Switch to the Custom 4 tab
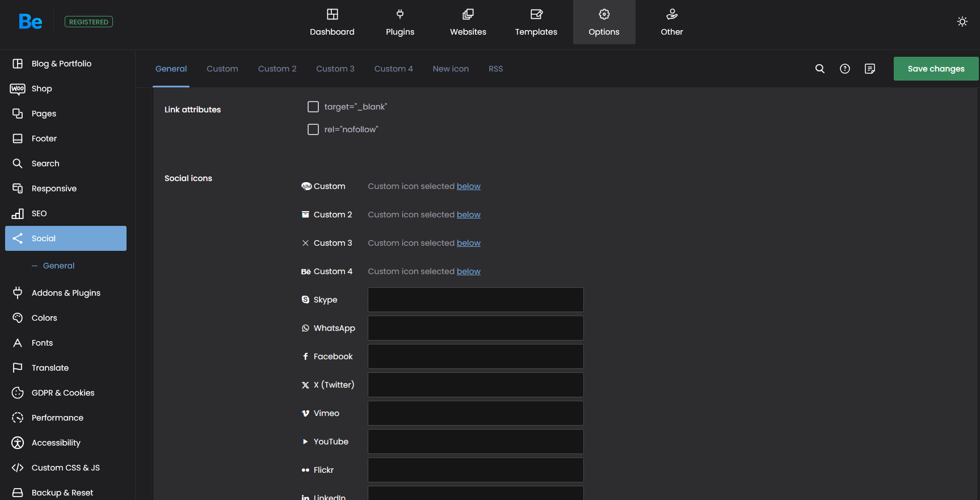980x500 pixels. click(394, 69)
